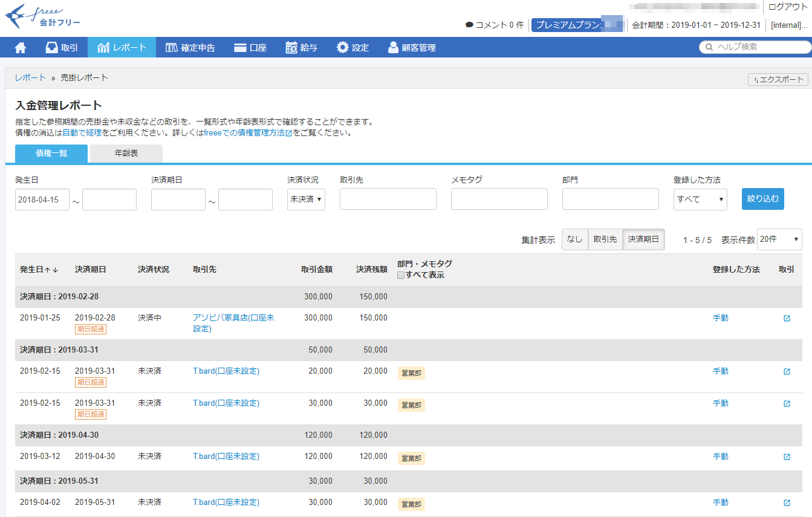Open the 設定 gear menu
This screenshot has width=812, height=517.
[352, 47]
